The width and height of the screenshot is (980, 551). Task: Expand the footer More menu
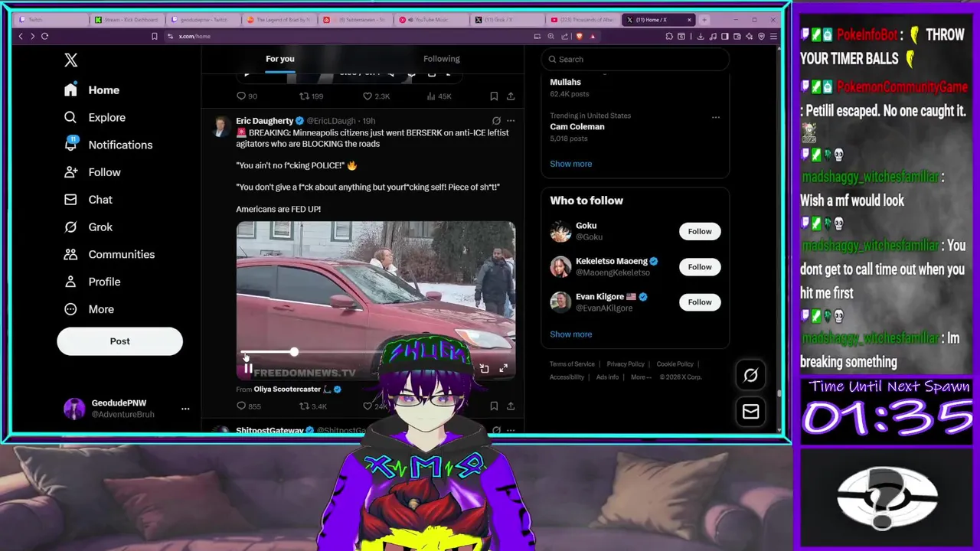(x=641, y=377)
